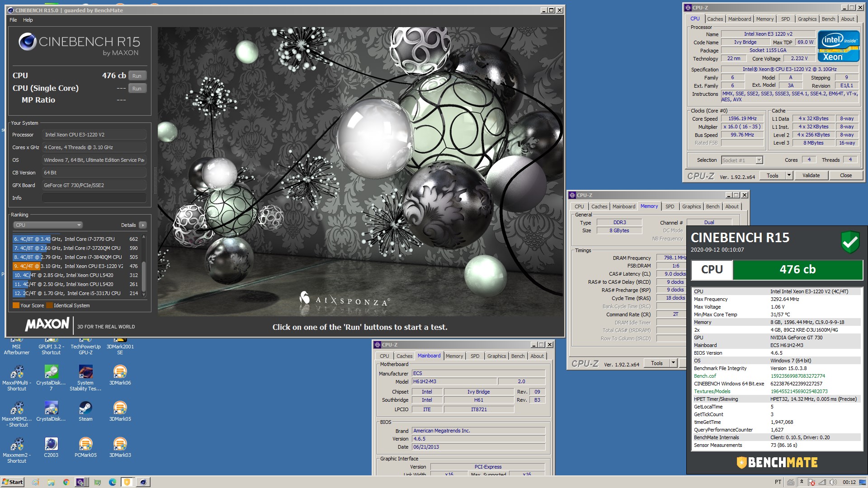This screenshot has height=488, width=868.
Task: Click Close in the top CPU-Z window
Action: point(846,175)
